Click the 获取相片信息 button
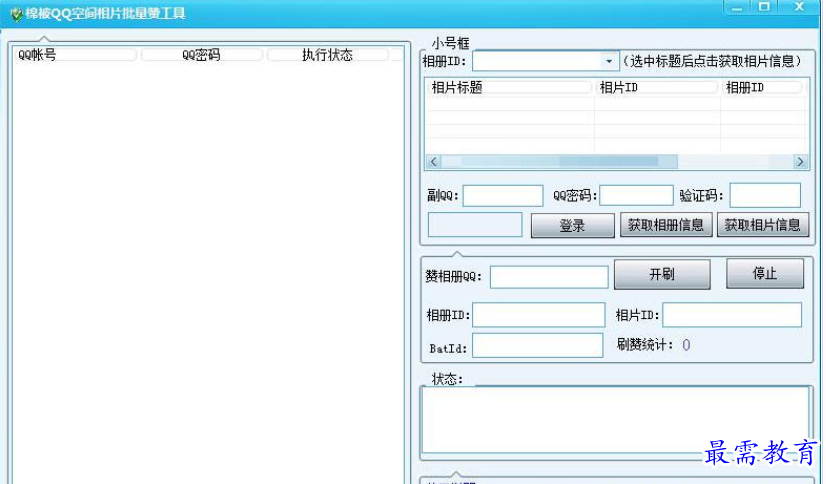Image resolution: width=826 pixels, height=484 pixels. [x=763, y=225]
